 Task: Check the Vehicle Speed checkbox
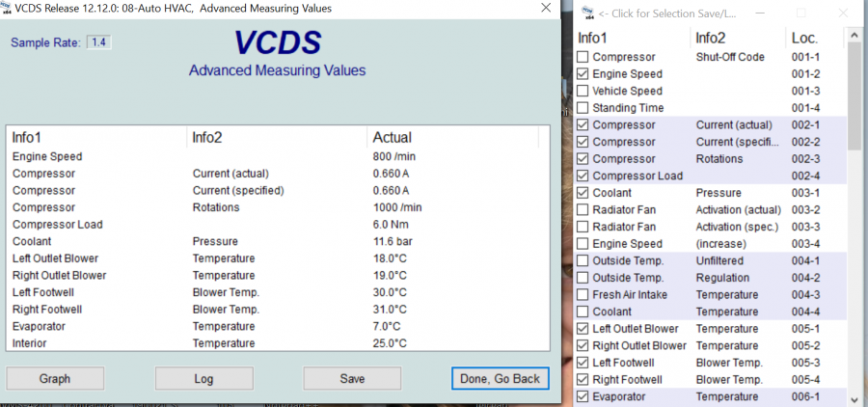click(x=583, y=91)
